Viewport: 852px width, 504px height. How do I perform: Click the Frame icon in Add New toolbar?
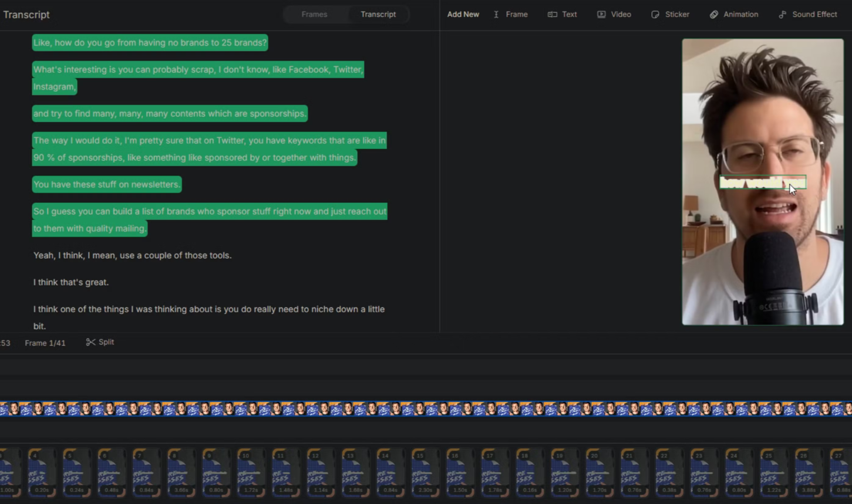[496, 14]
